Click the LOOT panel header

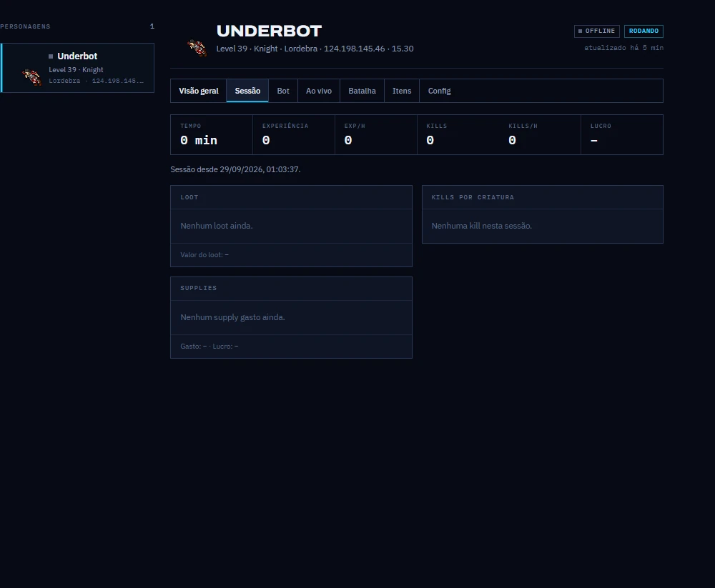point(292,197)
